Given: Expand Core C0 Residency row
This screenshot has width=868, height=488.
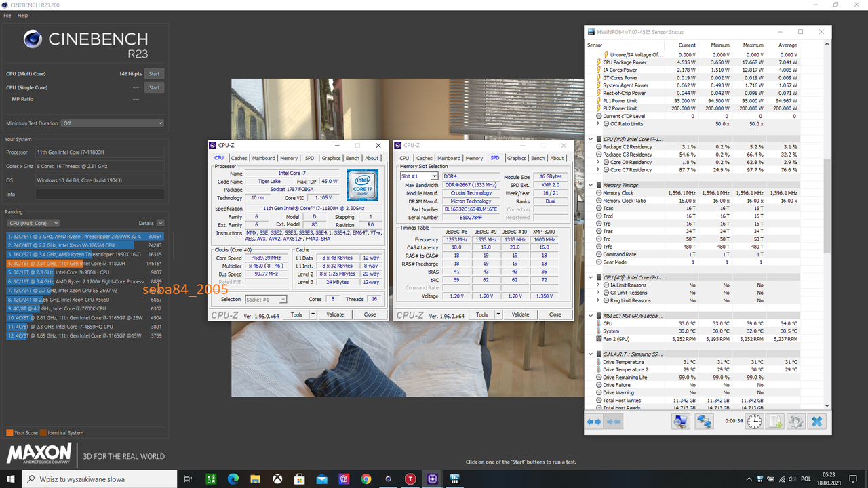Looking at the screenshot, I should (597, 162).
